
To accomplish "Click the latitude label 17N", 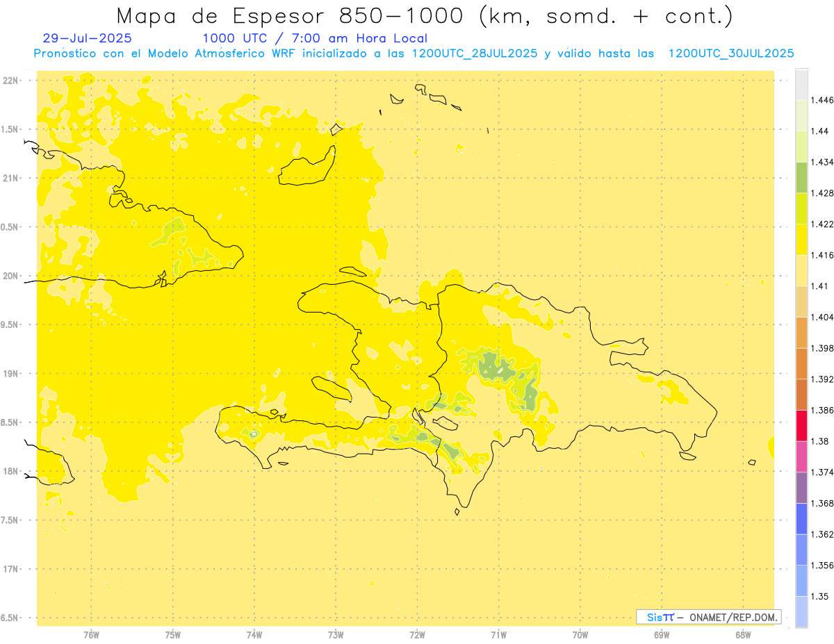I will point(11,569).
